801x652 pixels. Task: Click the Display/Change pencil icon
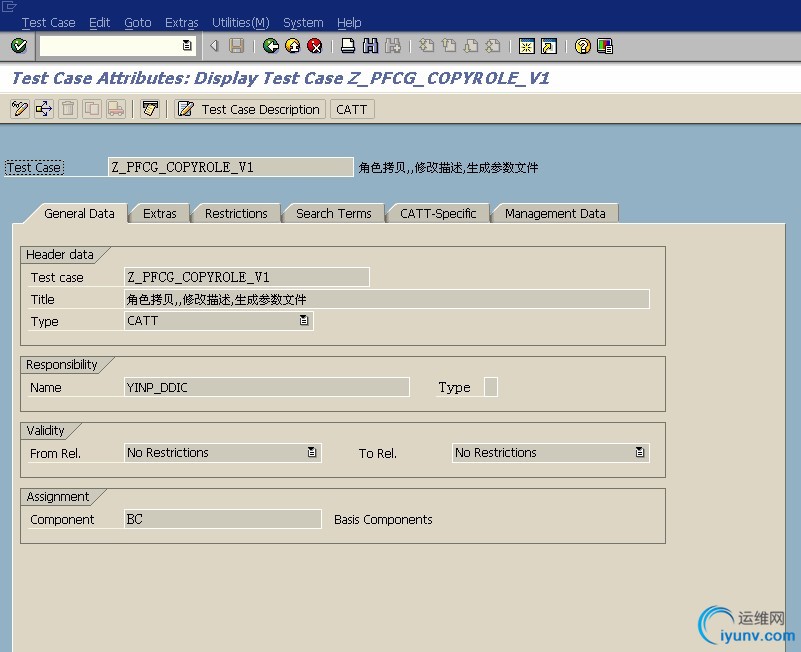20,109
